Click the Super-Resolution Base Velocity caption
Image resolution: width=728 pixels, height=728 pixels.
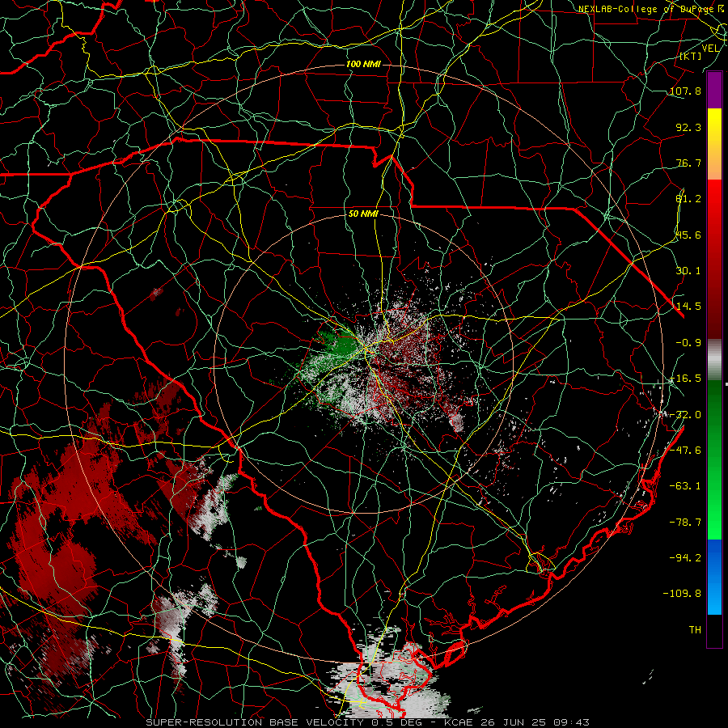368,722
